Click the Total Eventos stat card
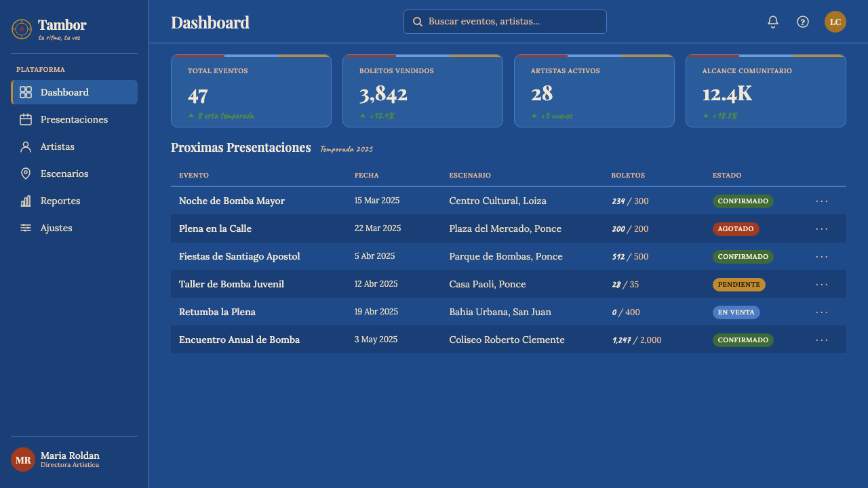This screenshot has width=868, height=488. click(251, 91)
